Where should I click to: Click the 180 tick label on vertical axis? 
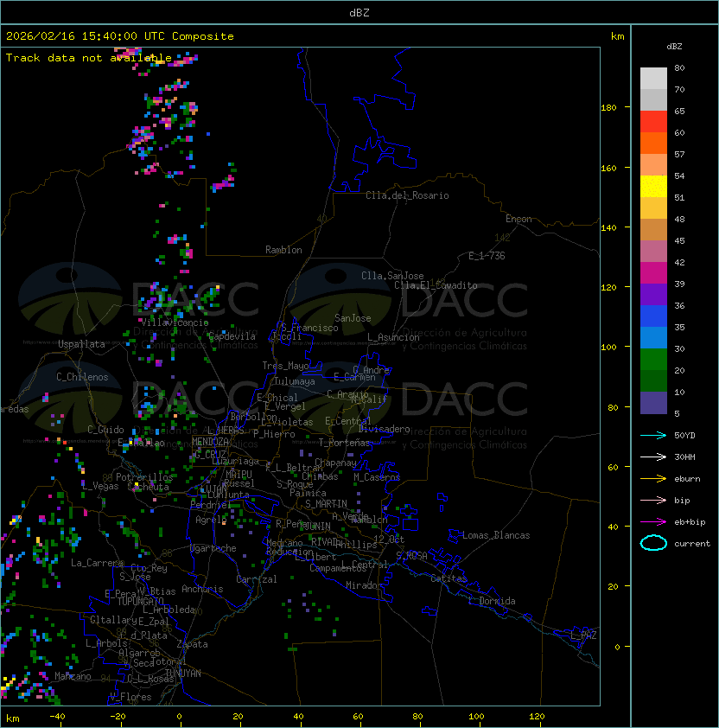[608, 108]
